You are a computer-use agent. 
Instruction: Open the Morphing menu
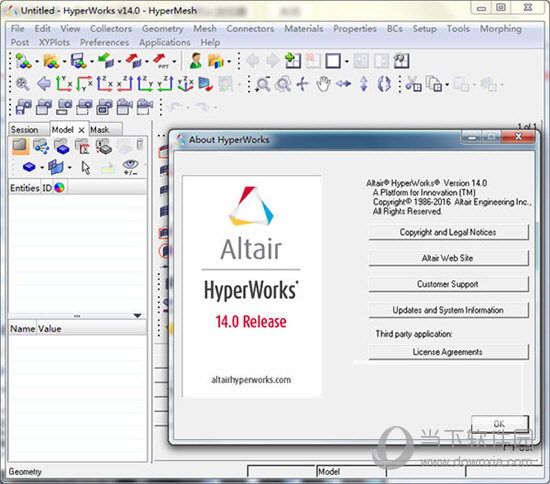click(501, 28)
